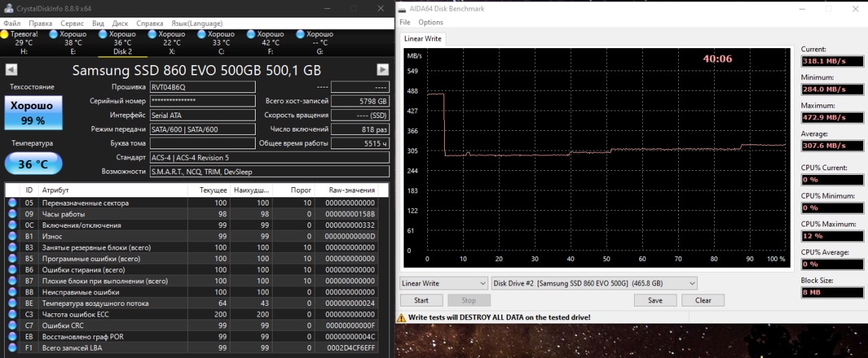
Task: Click the Порог column header
Action: pyautogui.click(x=293, y=191)
